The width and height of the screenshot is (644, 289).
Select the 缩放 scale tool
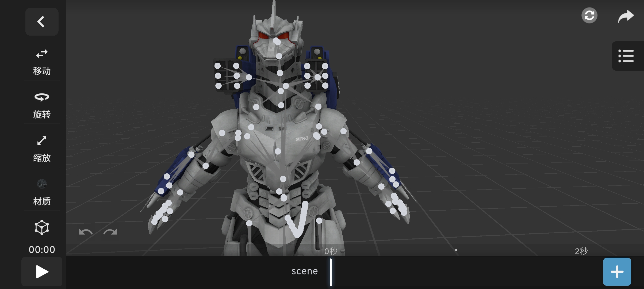point(42,149)
